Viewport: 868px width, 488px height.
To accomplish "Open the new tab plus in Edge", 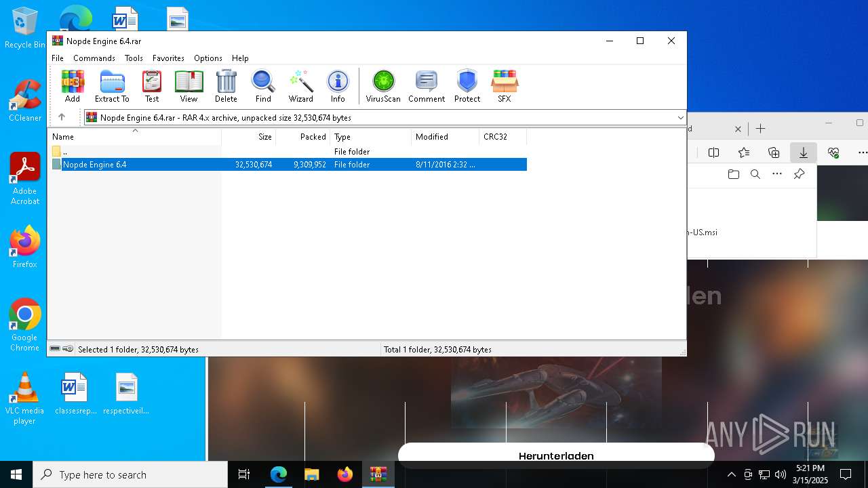I will (760, 129).
